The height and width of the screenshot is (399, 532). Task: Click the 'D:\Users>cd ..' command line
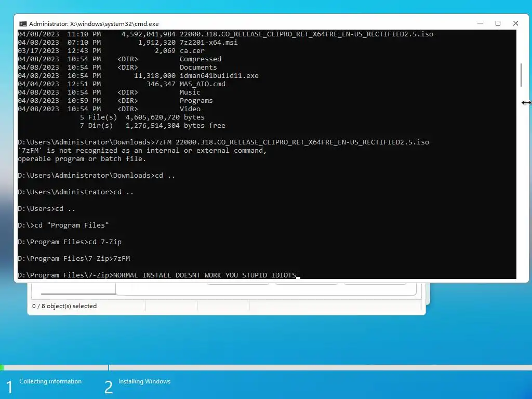46,209
